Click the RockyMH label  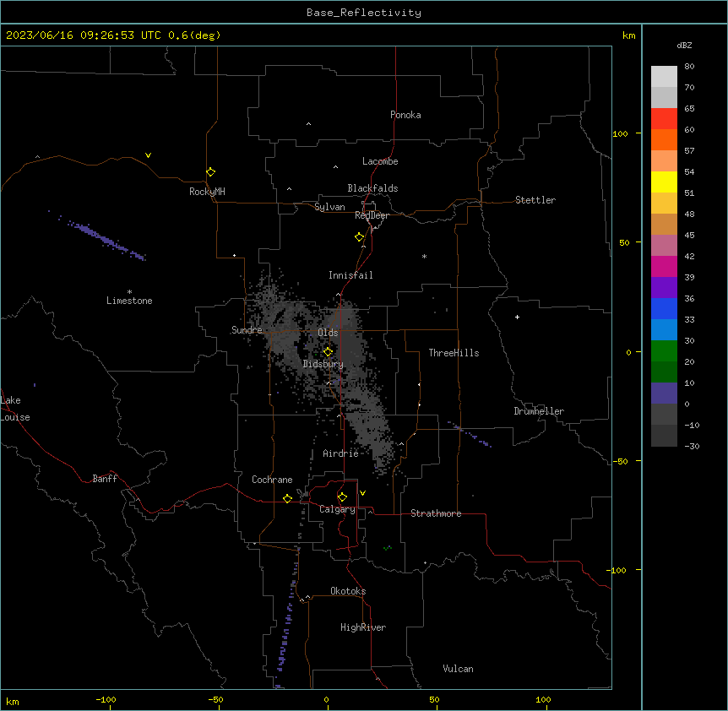[x=207, y=192]
